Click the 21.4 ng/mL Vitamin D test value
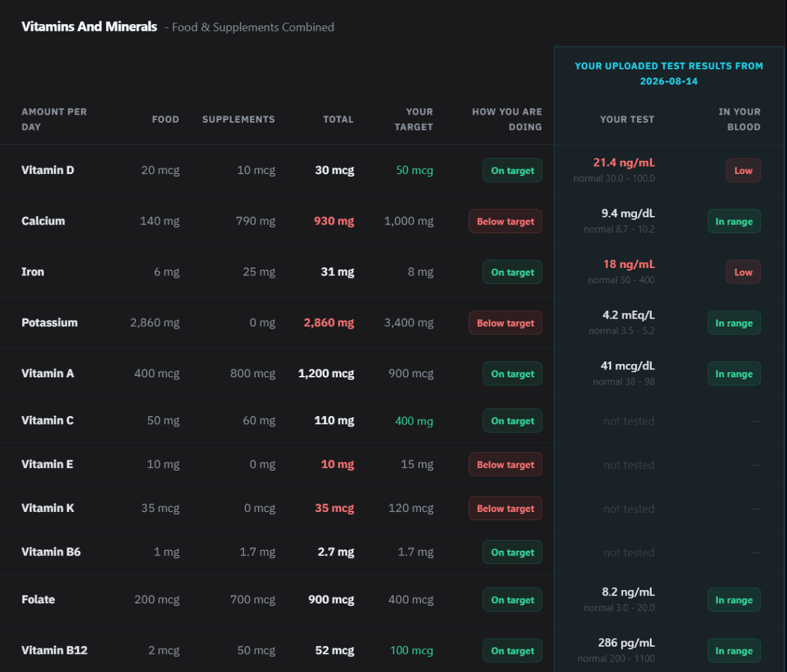Viewport: 787px width, 672px height. pyautogui.click(x=624, y=163)
